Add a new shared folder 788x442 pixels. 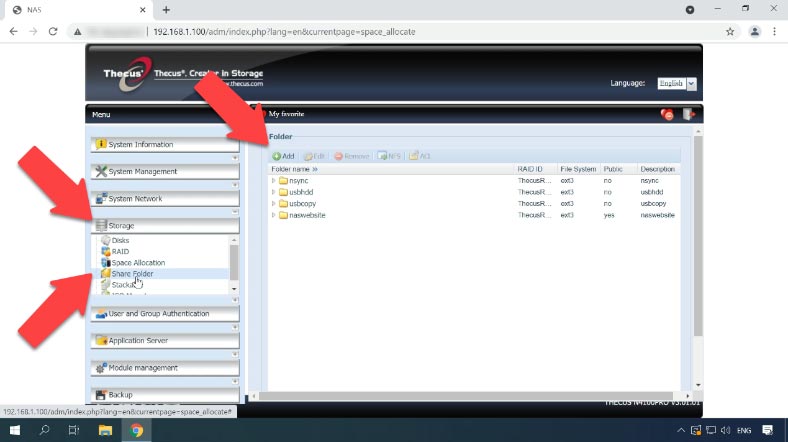[283, 156]
